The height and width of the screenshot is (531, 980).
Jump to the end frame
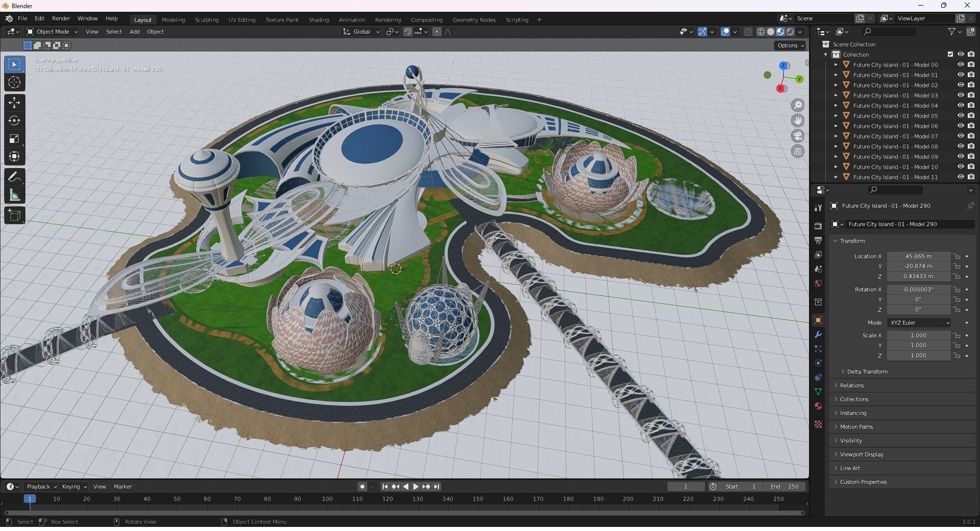pos(436,487)
